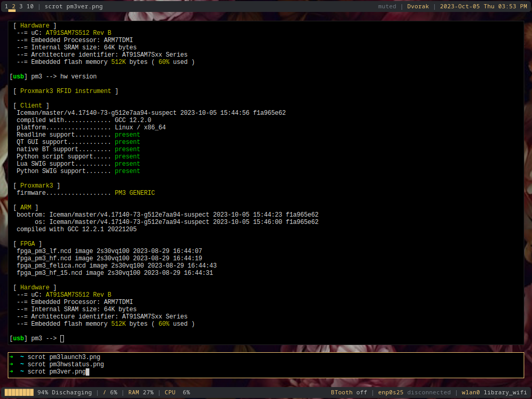This screenshot has width=532, height=399.
Task: Click 'scrot pm3launch3.png' line in lower terminal
Action: coord(64,357)
